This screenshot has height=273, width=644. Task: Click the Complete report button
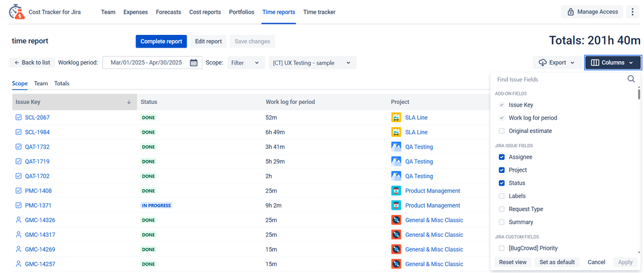pos(161,41)
